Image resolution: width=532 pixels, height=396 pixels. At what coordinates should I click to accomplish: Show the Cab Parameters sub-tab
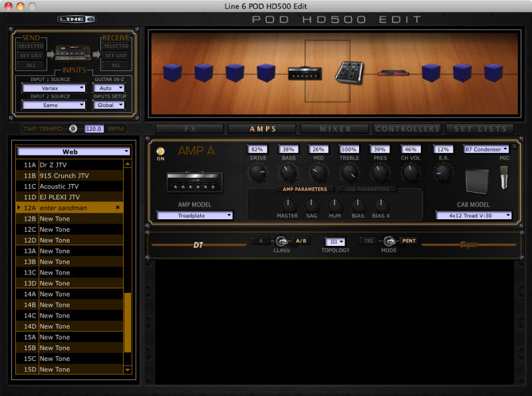(367, 189)
